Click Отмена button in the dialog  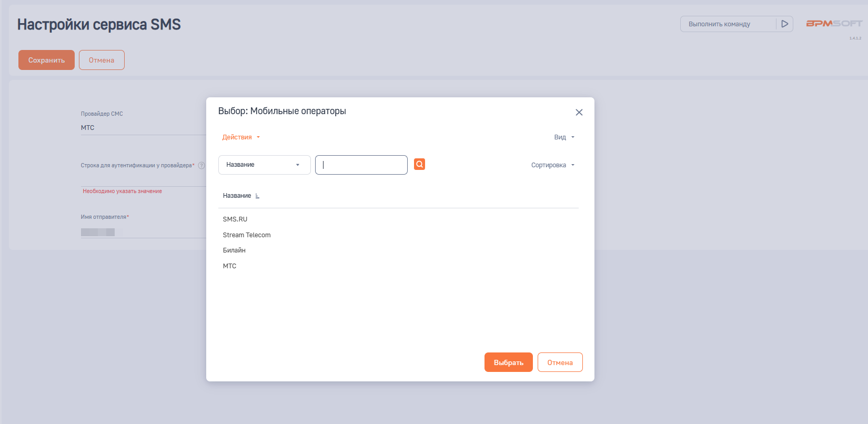pos(560,362)
